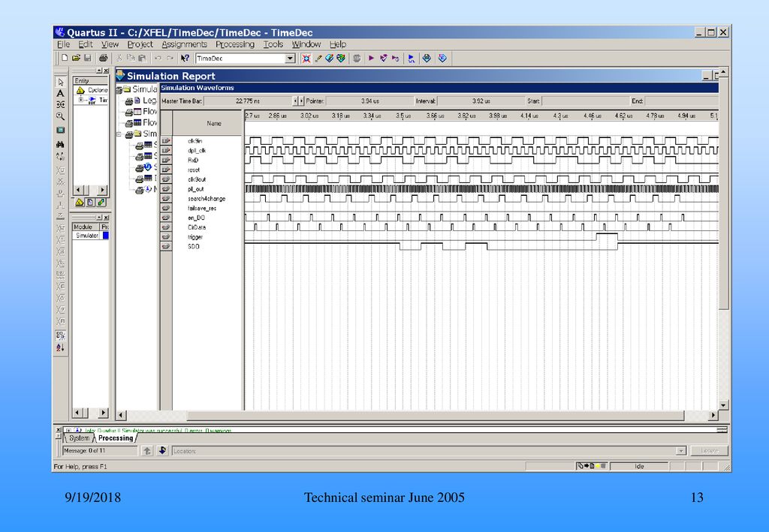Select the arrow Selection tool

click(60, 82)
